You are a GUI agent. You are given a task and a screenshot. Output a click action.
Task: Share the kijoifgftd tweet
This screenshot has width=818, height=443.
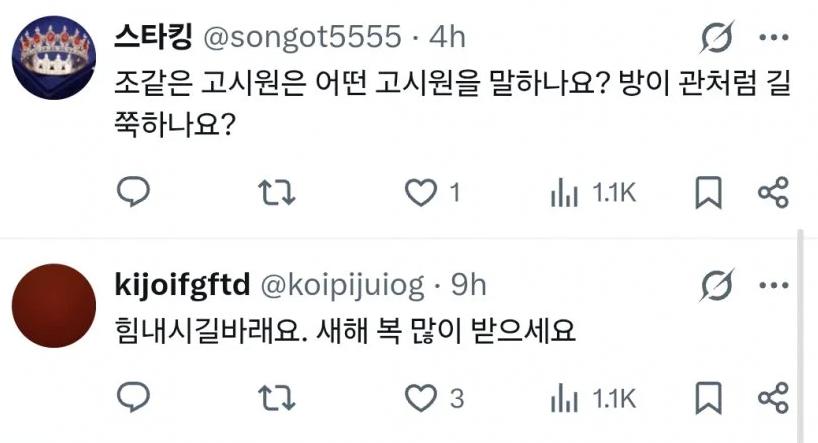tap(773, 398)
